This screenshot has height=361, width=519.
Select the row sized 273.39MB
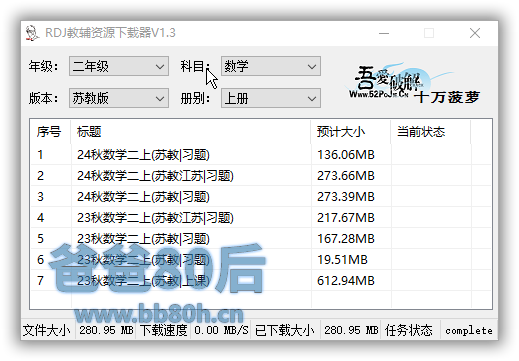261,197
